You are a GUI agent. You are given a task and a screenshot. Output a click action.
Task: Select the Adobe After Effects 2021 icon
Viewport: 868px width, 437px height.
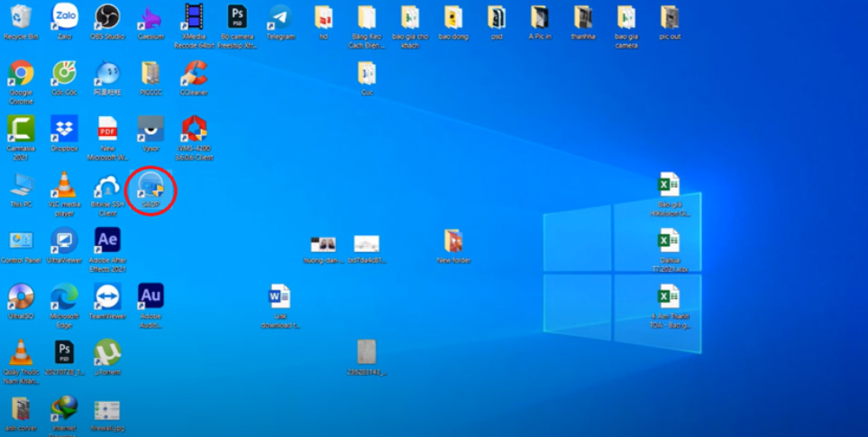pyautogui.click(x=107, y=241)
